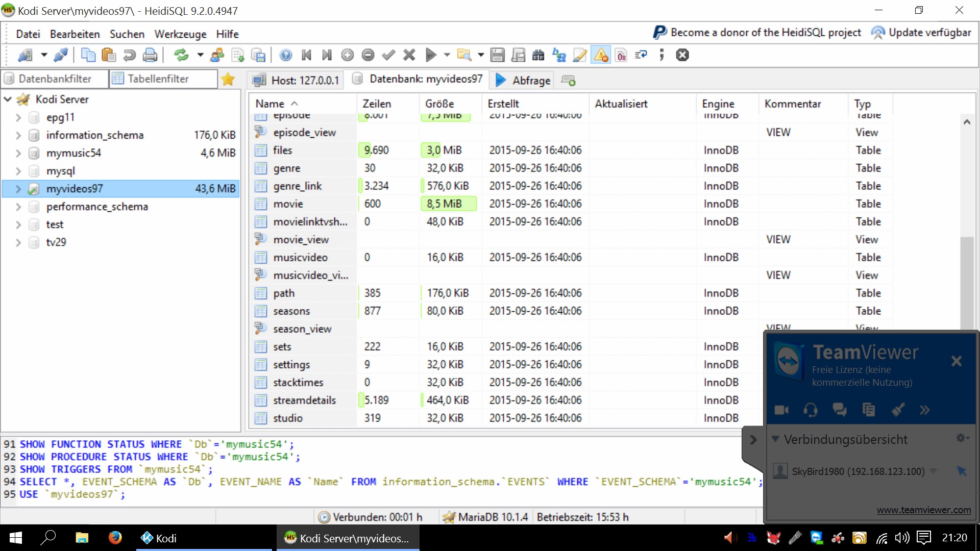Click the Update verfügbar button
This screenshot has height=551, width=980.
pos(921,32)
